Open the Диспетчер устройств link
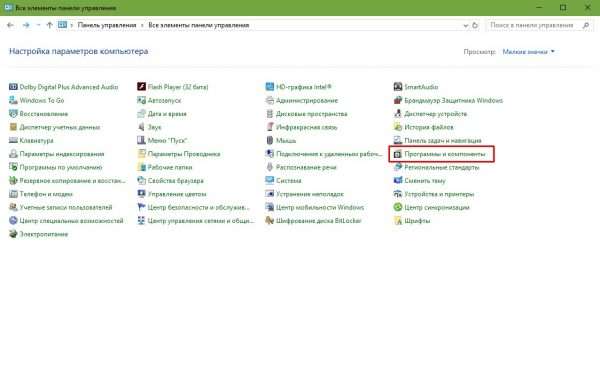600x385 pixels. pyautogui.click(x=435, y=114)
